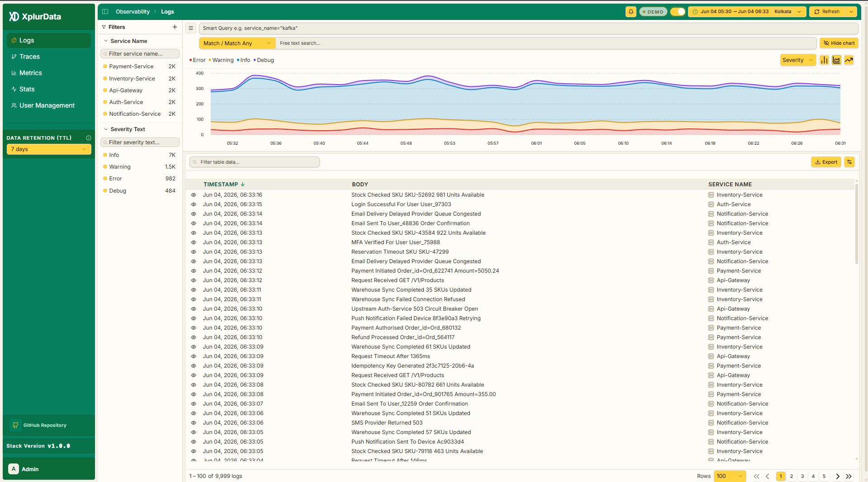
Task: Click the Refresh button
Action: coord(828,12)
